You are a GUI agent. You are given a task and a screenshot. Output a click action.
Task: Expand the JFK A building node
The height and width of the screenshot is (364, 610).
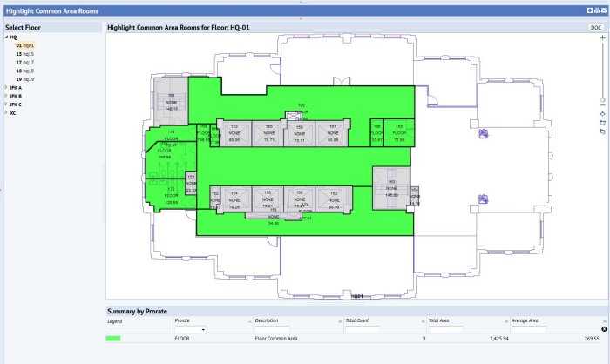[x=6, y=88]
